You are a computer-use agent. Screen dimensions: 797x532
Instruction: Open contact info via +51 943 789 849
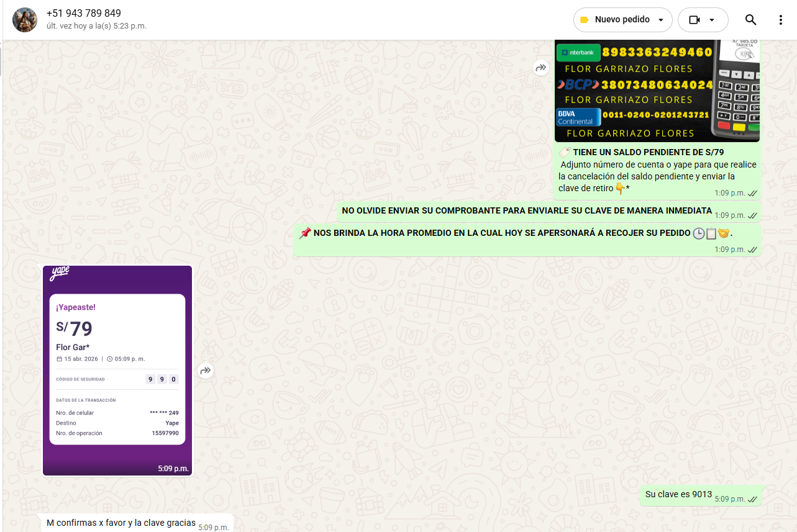84,13
